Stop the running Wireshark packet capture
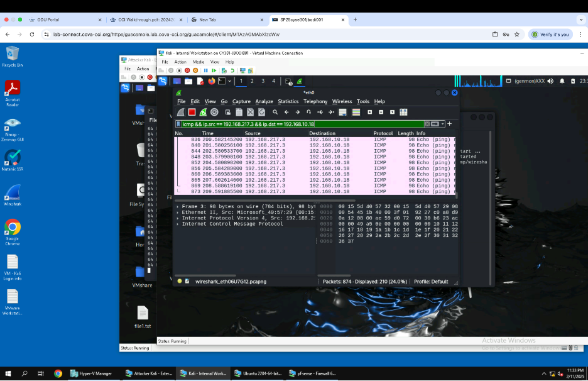The width and height of the screenshot is (588, 381). (x=192, y=113)
